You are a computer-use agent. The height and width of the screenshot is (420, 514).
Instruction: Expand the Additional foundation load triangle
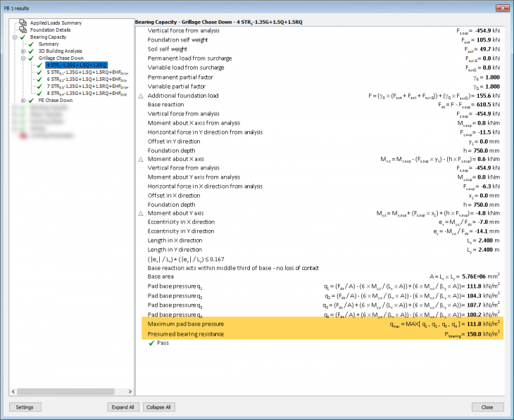point(141,96)
